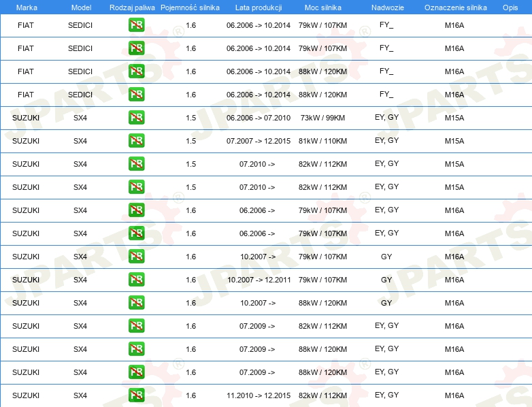532x407 pixels.
Task: Click M15A in the 73kW / 99KM row
Action: [454, 118]
